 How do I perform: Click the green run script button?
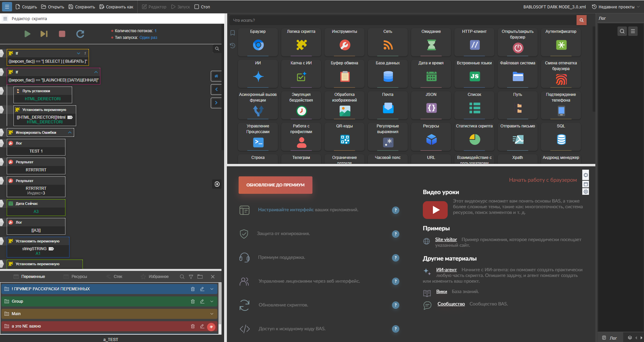[28, 34]
